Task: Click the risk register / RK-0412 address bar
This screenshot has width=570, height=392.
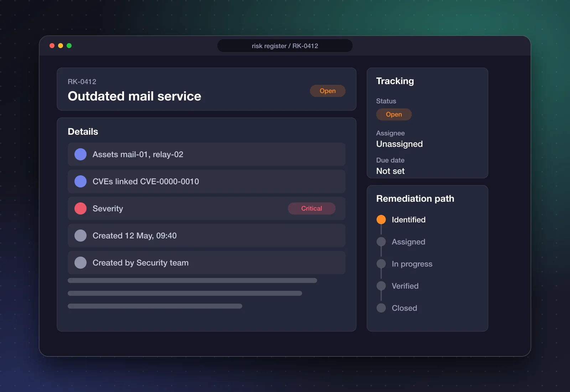Action: (x=285, y=46)
